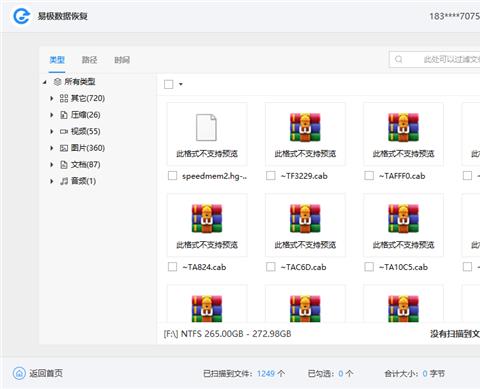Screen dimensions: 480x389
Task: Click the 易极数据恢复 app logo
Action: tap(21, 16)
